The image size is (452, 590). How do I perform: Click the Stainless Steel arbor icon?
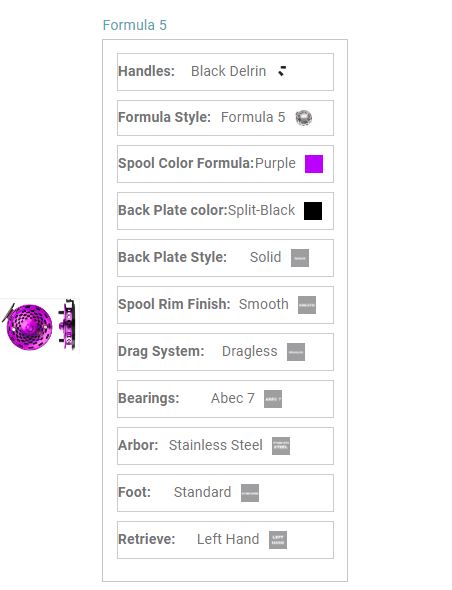point(281,446)
